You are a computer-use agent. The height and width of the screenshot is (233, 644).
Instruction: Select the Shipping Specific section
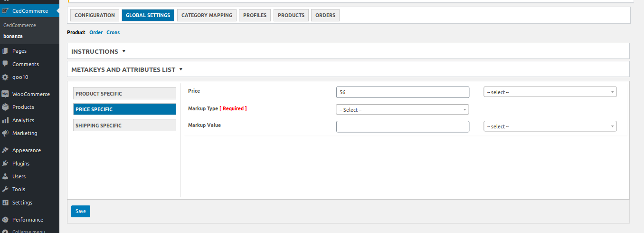124,126
